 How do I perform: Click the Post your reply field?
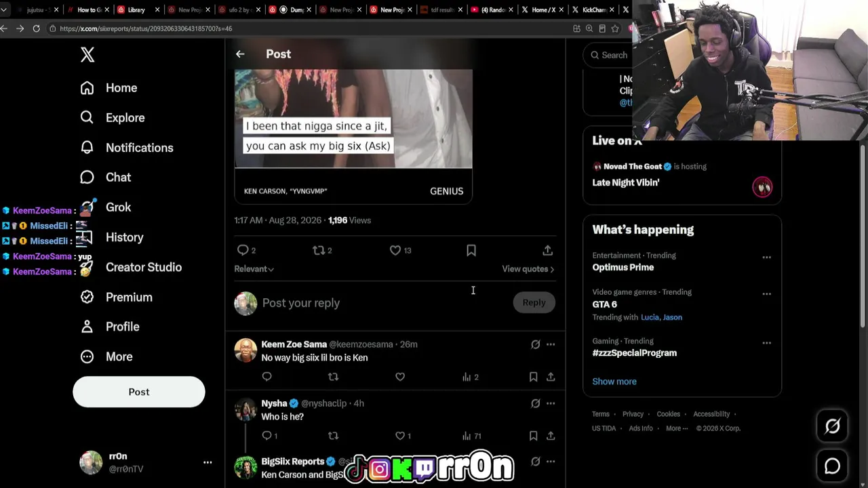(x=383, y=303)
